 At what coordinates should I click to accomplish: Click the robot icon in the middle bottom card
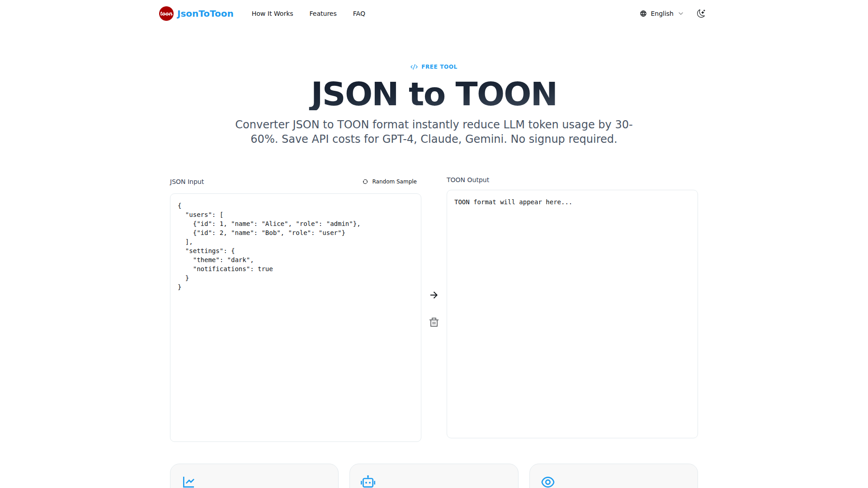[x=368, y=482]
